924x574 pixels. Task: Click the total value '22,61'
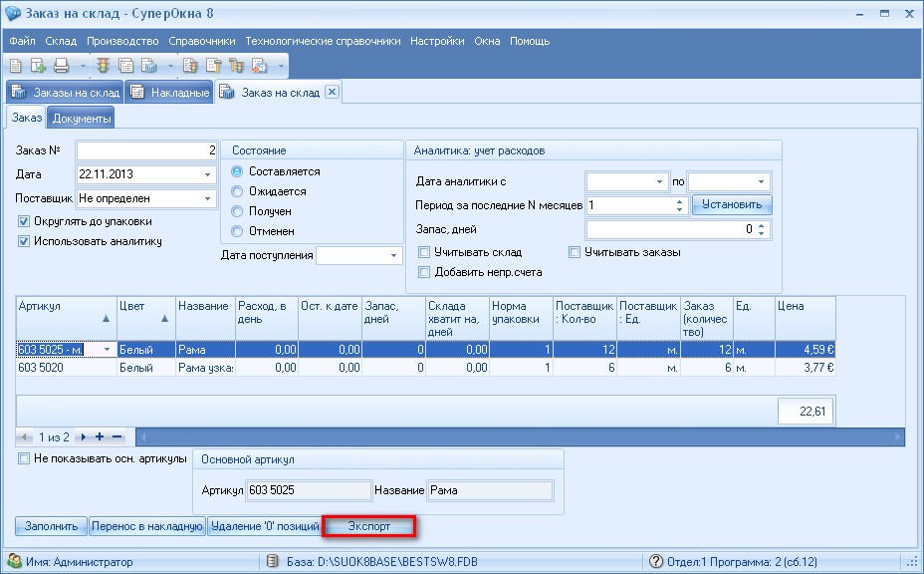(805, 412)
